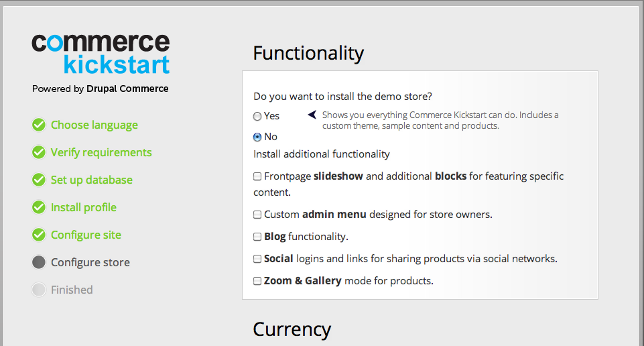This screenshot has width=644, height=346.
Task: Enable Social logins and sharing links
Action: tap(257, 259)
